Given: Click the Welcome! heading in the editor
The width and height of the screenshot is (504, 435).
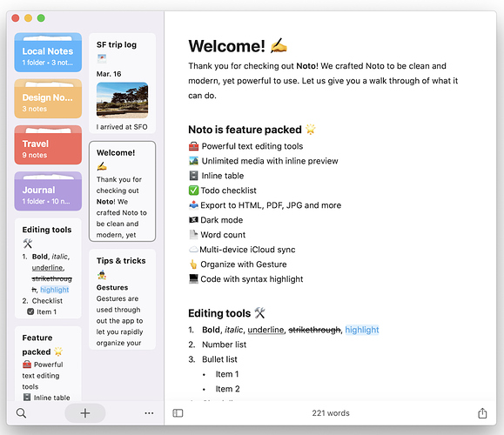Looking at the screenshot, I should click(226, 46).
